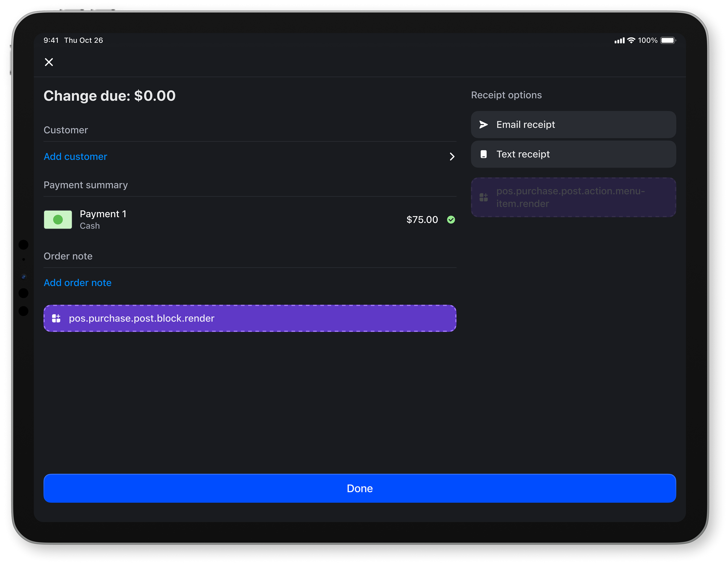Tap the blue Done button
This screenshot has width=728, height=564.
pos(360,488)
